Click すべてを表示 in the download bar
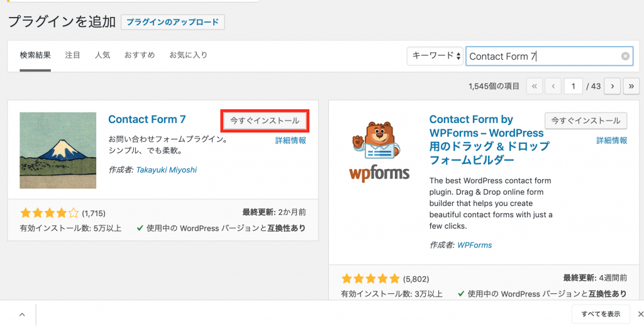 pos(601,314)
